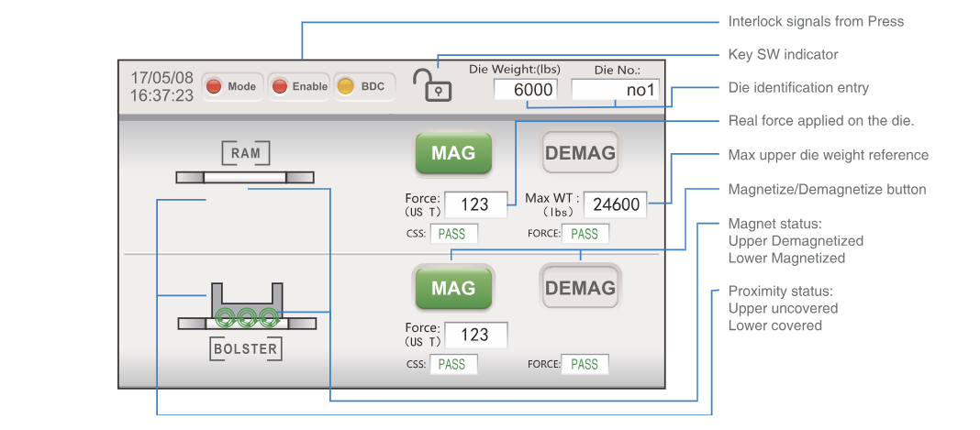This screenshot has height=430, width=980.
Task: Click the BOLSTER magnetized die icon
Action: click(247, 306)
